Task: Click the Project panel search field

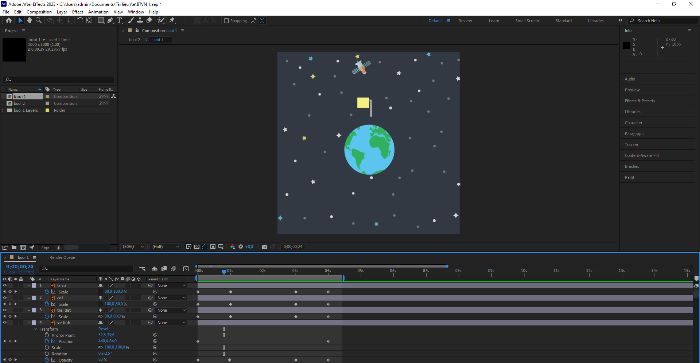Action: 58,80
